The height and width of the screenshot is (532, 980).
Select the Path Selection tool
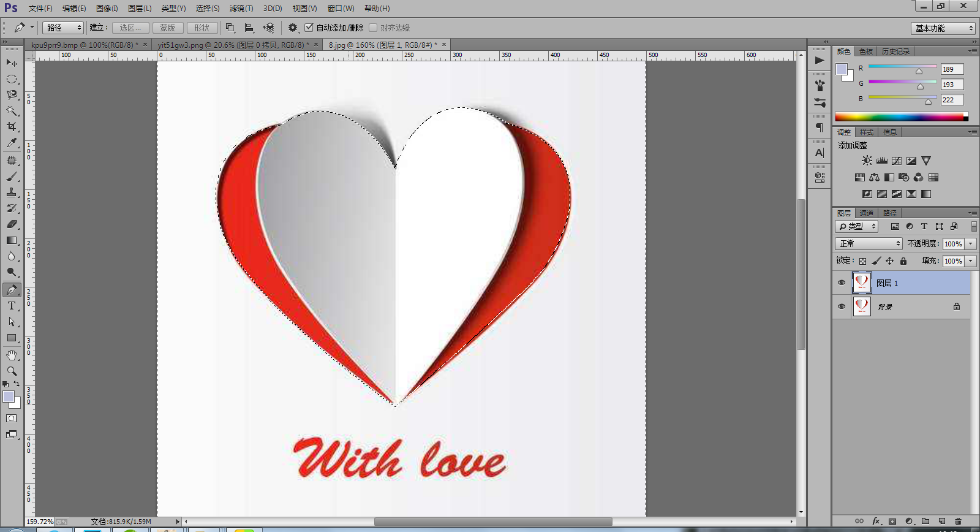click(x=12, y=322)
